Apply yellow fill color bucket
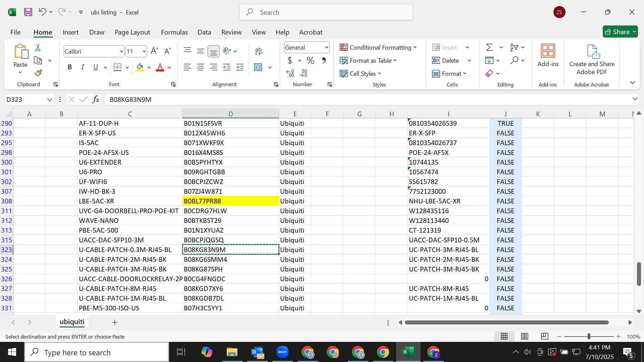The width and height of the screenshot is (644, 362). click(140, 67)
